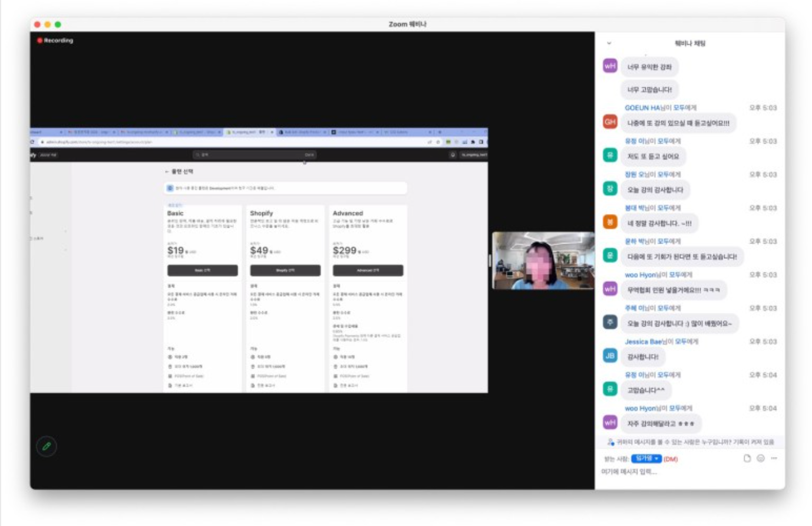
Task: Click the first browser tab in shared screen
Action: (46, 132)
